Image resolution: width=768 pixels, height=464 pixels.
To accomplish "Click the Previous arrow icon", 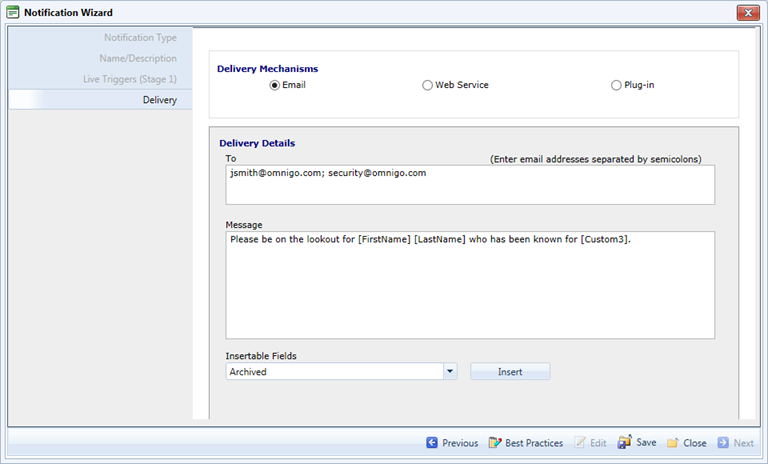I will tap(432, 443).
